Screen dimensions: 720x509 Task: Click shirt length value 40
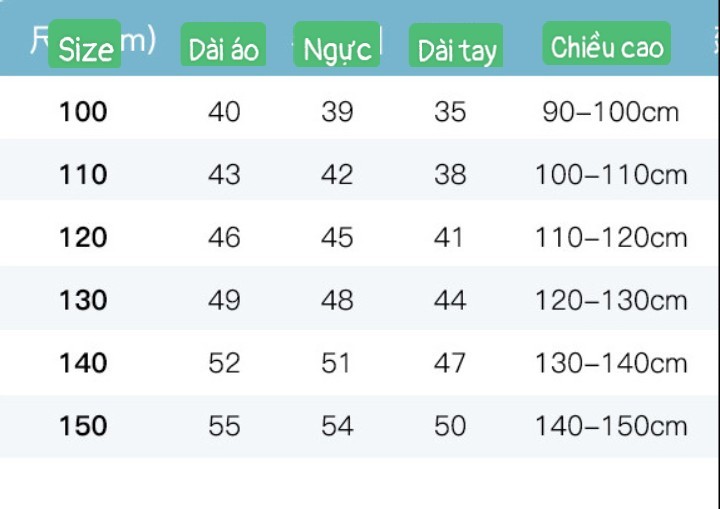pyautogui.click(x=224, y=112)
